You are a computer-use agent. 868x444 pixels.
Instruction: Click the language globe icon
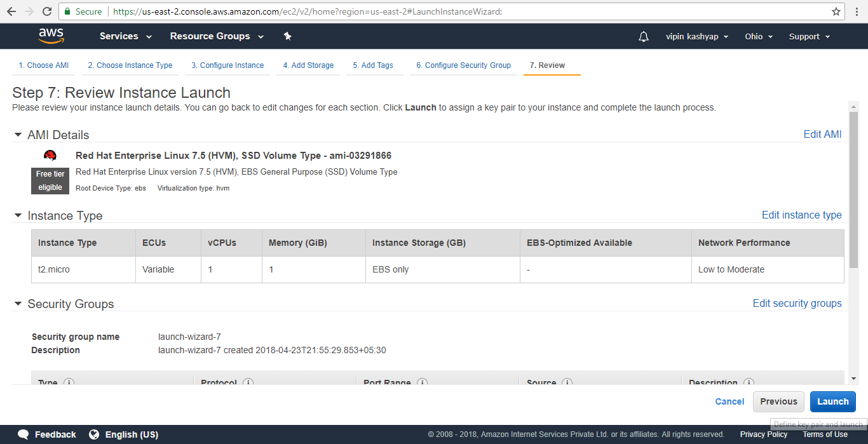point(94,434)
